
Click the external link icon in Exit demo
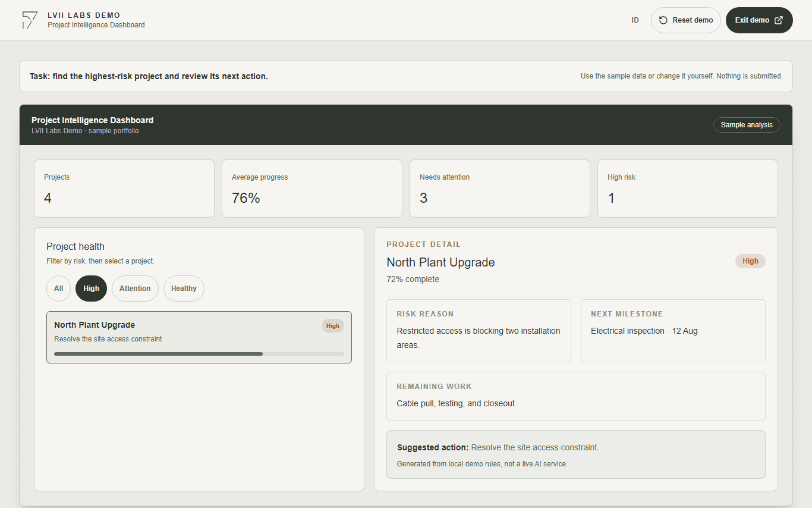pos(779,20)
